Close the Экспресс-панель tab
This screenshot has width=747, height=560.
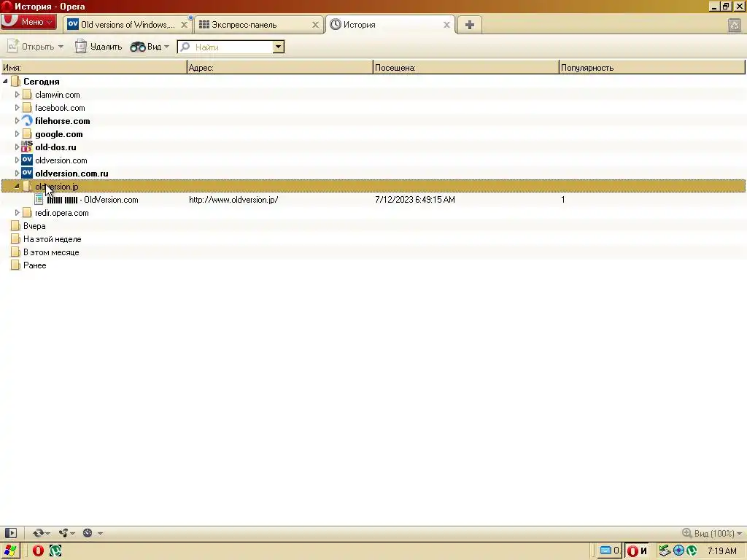pyautogui.click(x=315, y=25)
